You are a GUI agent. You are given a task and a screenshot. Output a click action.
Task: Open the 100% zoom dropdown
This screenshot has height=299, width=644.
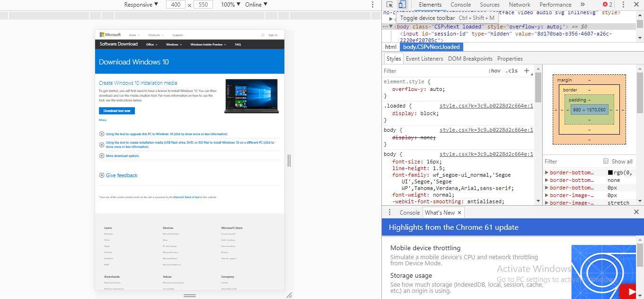[231, 5]
